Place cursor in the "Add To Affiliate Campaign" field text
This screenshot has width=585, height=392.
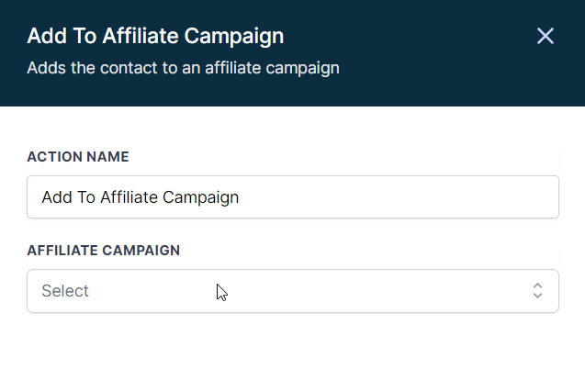[141, 197]
